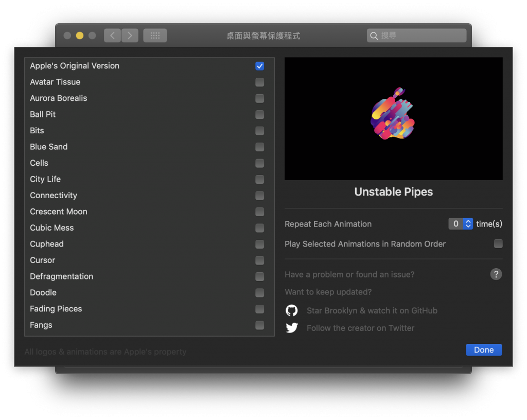
Task: Select the Aurora Borealis list entry
Action: click(x=59, y=98)
